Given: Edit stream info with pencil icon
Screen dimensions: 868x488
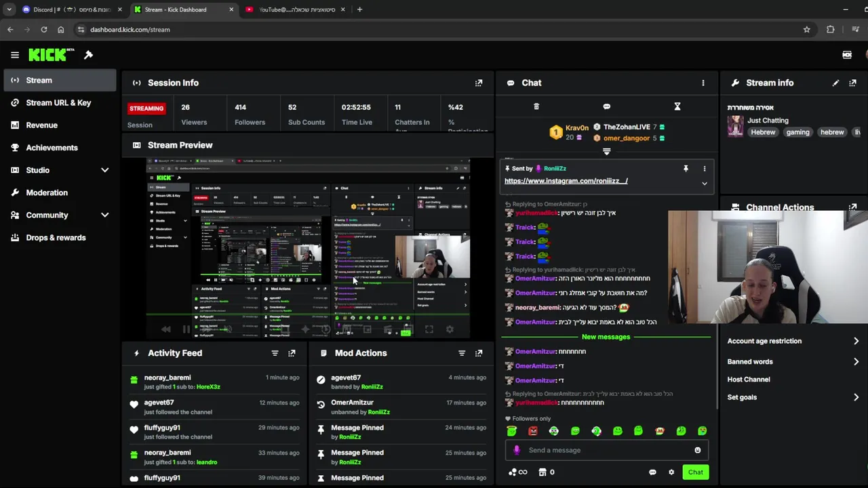Looking at the screenshot, I should (835, 83).
